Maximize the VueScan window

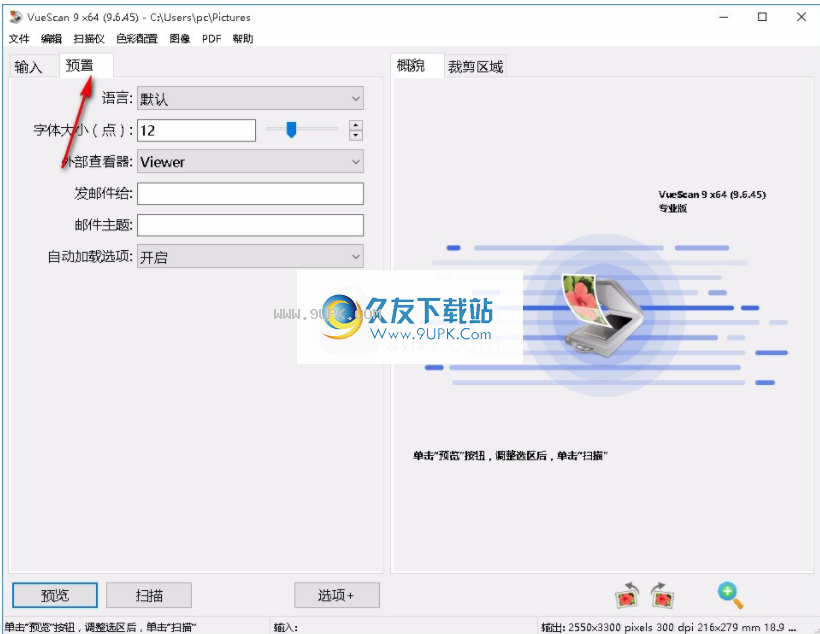click(x=762, y=17)
